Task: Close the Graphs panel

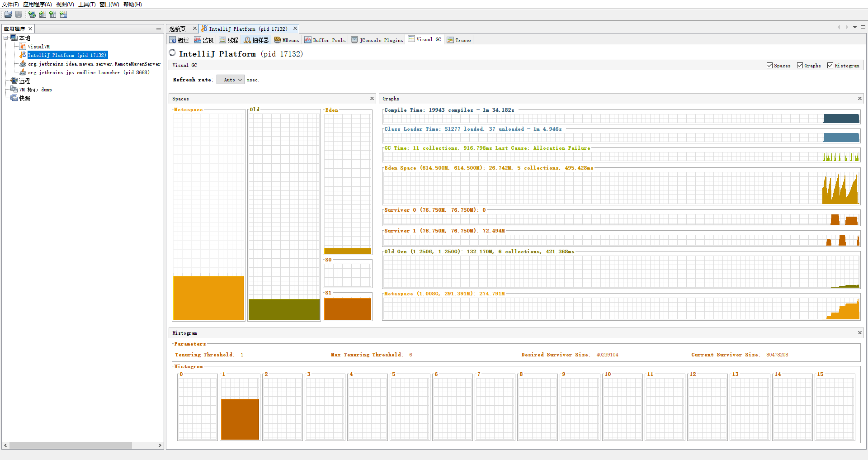Action: pos(860,98)
